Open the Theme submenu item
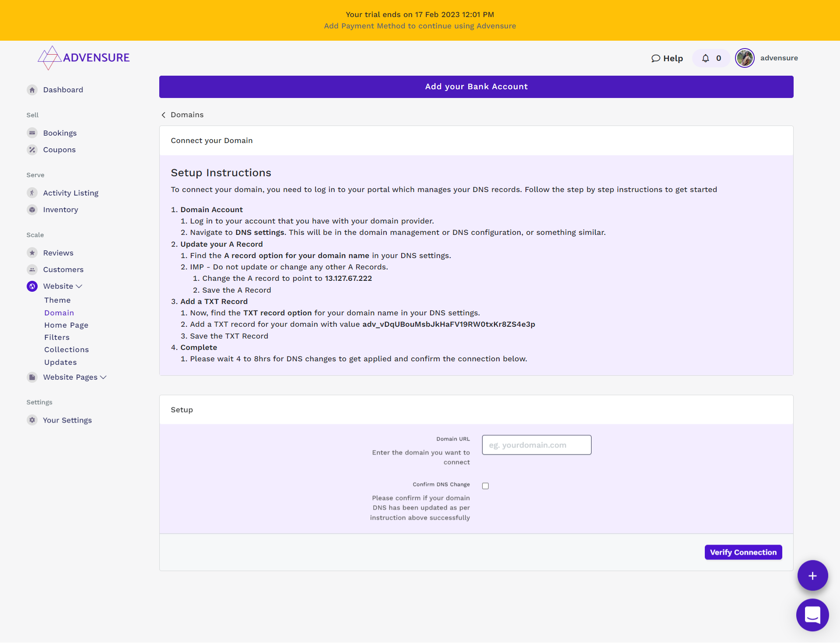The height and width of the screenshot is (643, 840). click(57, 300)
